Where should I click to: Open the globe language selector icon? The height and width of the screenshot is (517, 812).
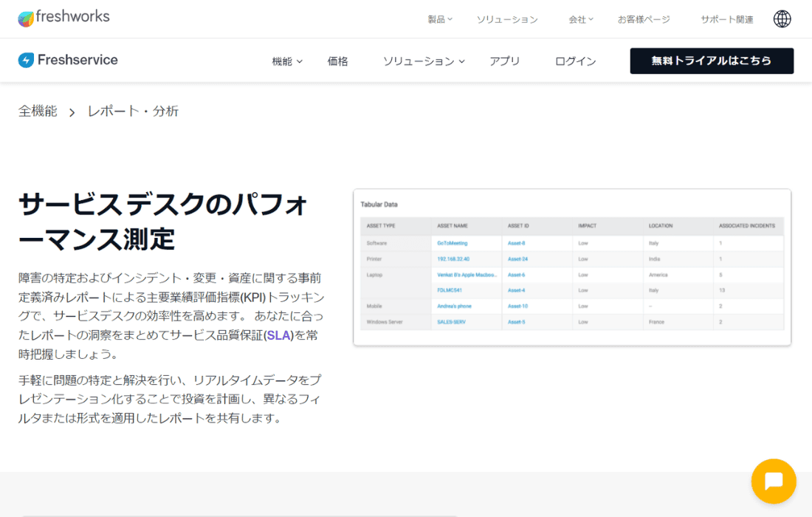point(782,18)
